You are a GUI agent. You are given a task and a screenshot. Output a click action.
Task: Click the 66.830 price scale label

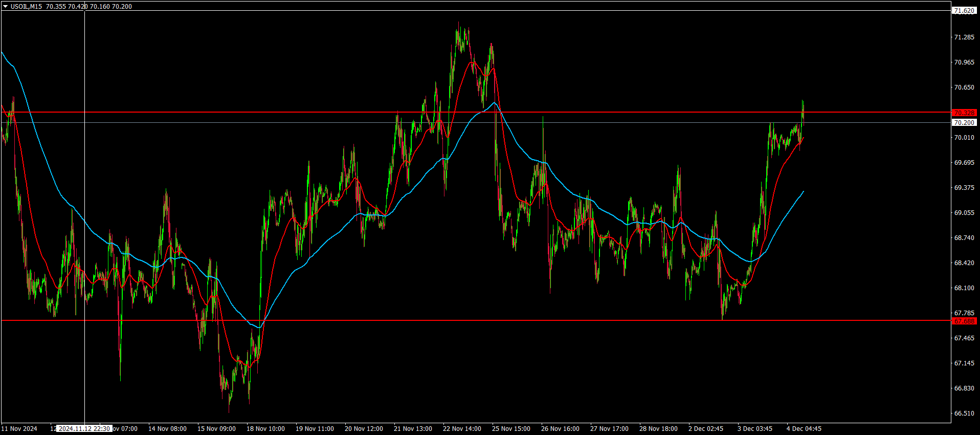[964, 388]
